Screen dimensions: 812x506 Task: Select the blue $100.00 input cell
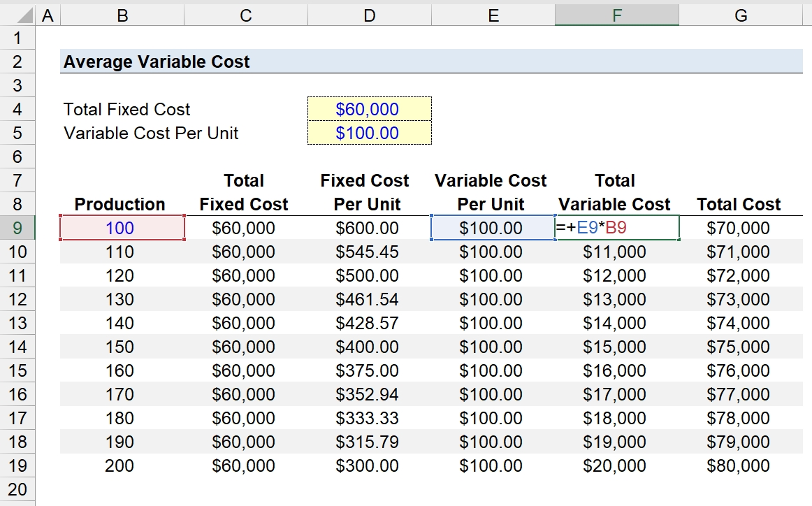click(369, 133)
